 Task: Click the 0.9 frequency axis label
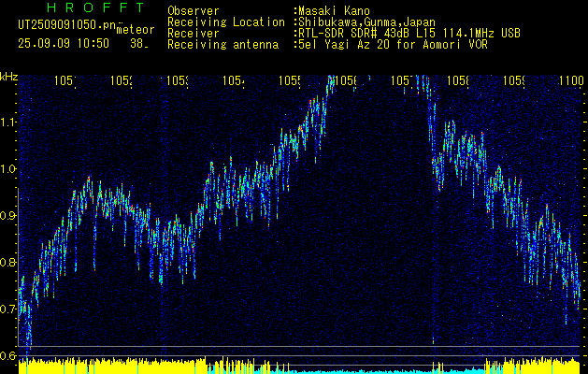9,216
